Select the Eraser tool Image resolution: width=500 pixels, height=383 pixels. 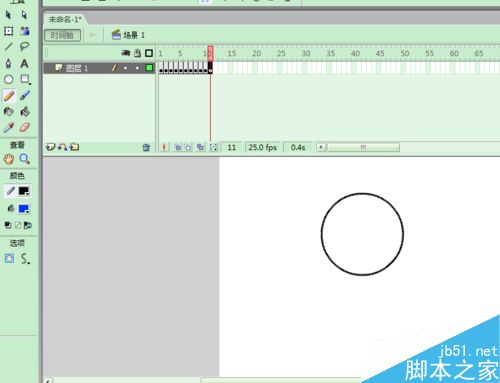click(25, 127)
